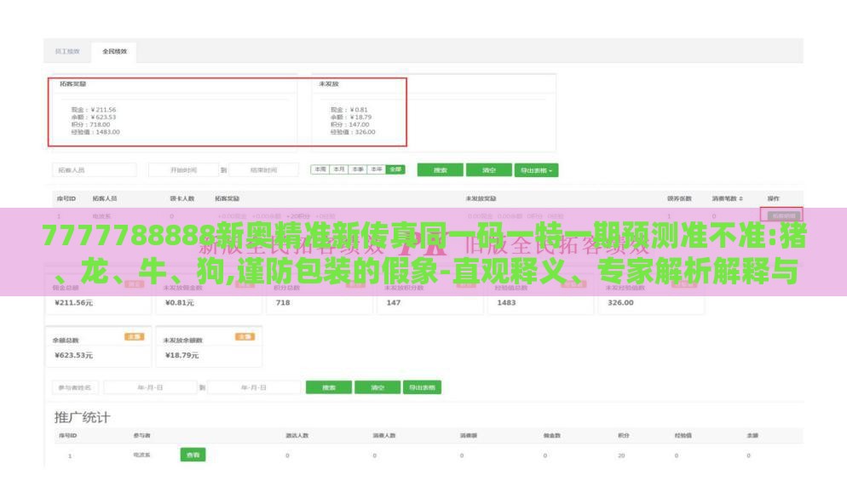
Task: Open the second 年-月-日 date input
Action: pyautogui.click(x=254, y=387)
